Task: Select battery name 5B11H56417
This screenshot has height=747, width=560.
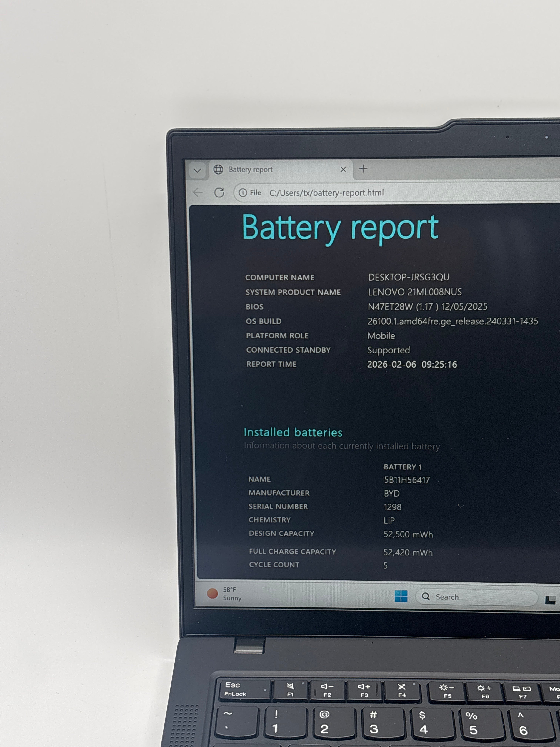Action: click(407, 480)
